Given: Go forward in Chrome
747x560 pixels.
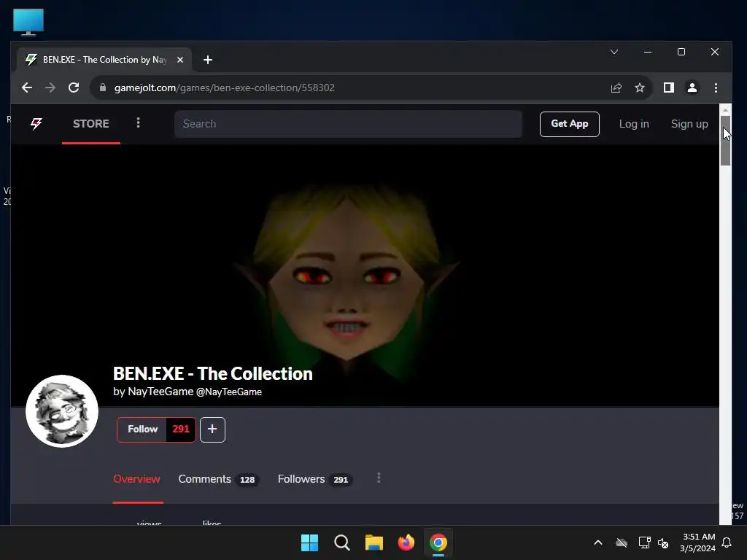Looking at the screenshot, I should click(50, 87).
